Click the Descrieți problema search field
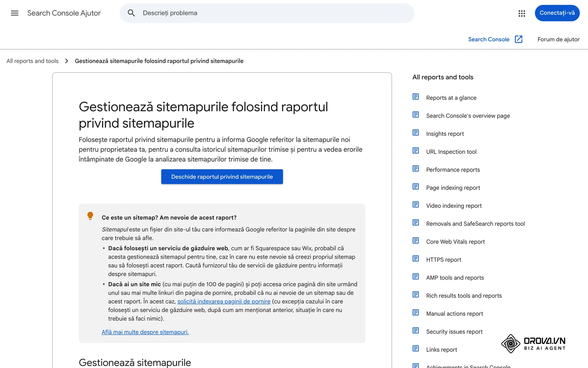The height and width of the screenshot is (368, 588). [267, 13]
